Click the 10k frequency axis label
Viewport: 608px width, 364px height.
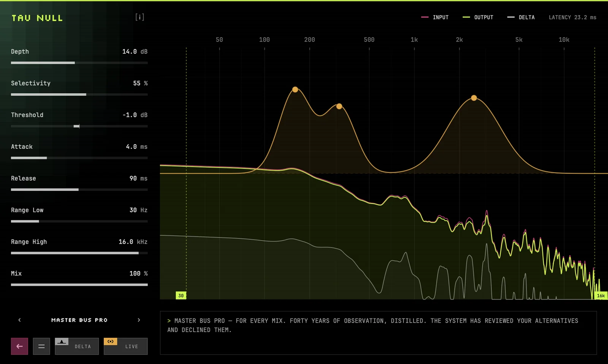pos(564,39)
